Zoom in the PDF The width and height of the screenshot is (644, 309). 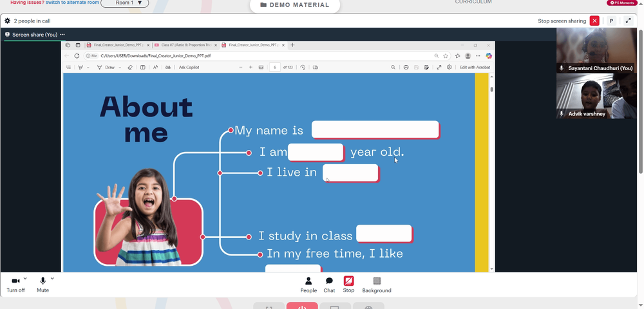251,68
